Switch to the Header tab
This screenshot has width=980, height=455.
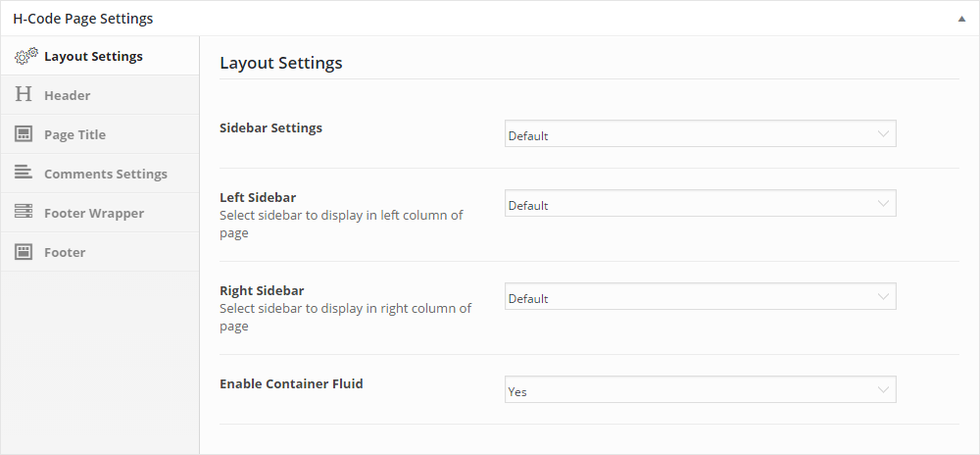coord(67,95)
